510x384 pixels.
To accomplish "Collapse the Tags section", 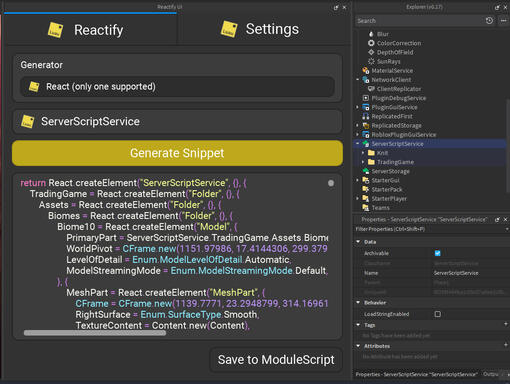I will [x=358, y=324].
